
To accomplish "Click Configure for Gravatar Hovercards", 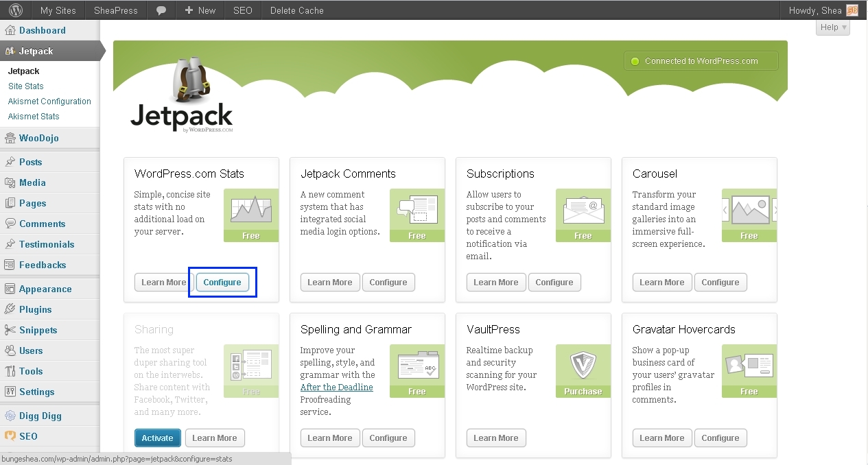I will pyautogui.click(x=720, y=438).
